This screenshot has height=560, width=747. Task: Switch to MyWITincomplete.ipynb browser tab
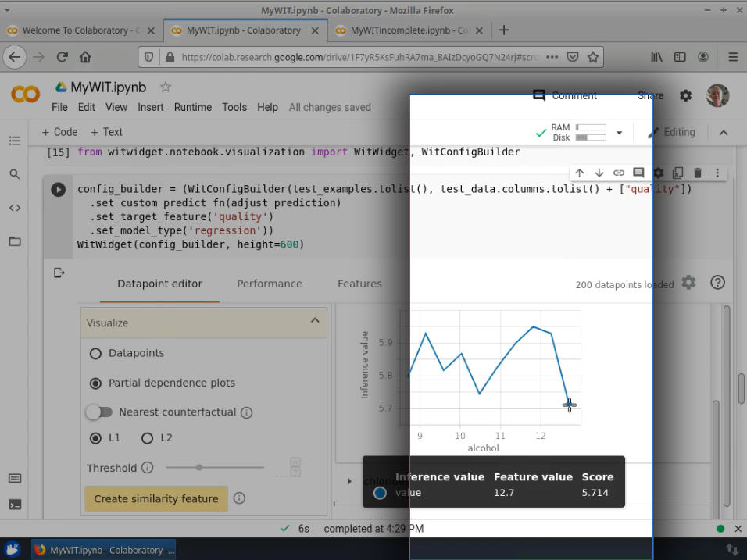409,30
